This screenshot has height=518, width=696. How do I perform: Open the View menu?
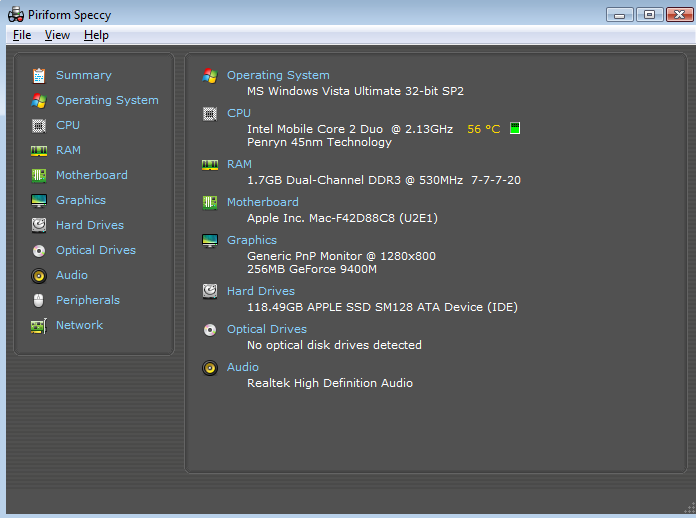click(57, 35)
